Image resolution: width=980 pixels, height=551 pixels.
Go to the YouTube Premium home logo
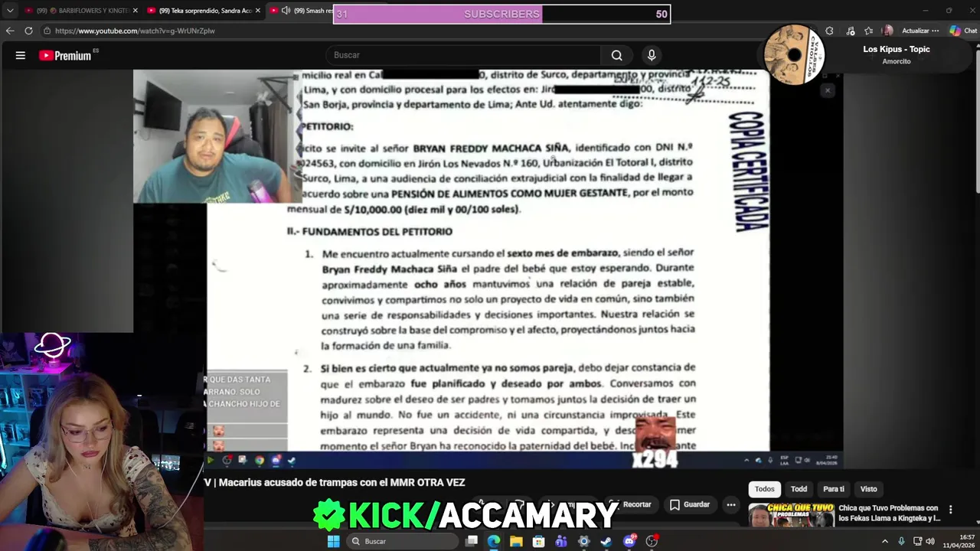coord(65,55)
